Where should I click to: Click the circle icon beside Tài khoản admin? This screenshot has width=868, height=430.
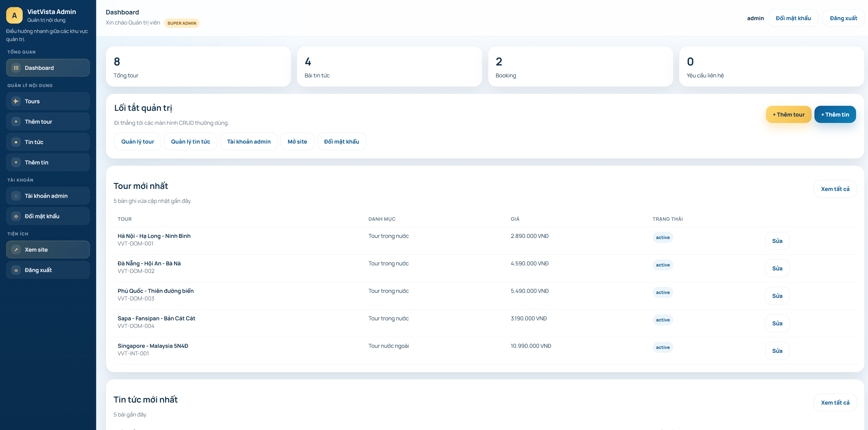16,196
